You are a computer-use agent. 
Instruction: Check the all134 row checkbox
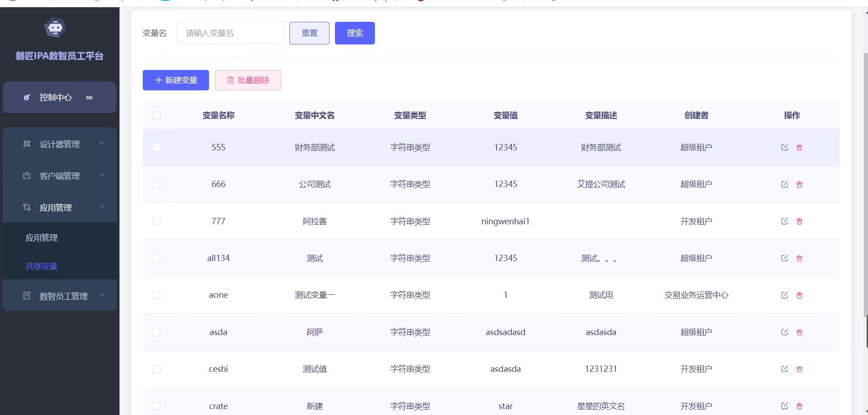(156, 258)
